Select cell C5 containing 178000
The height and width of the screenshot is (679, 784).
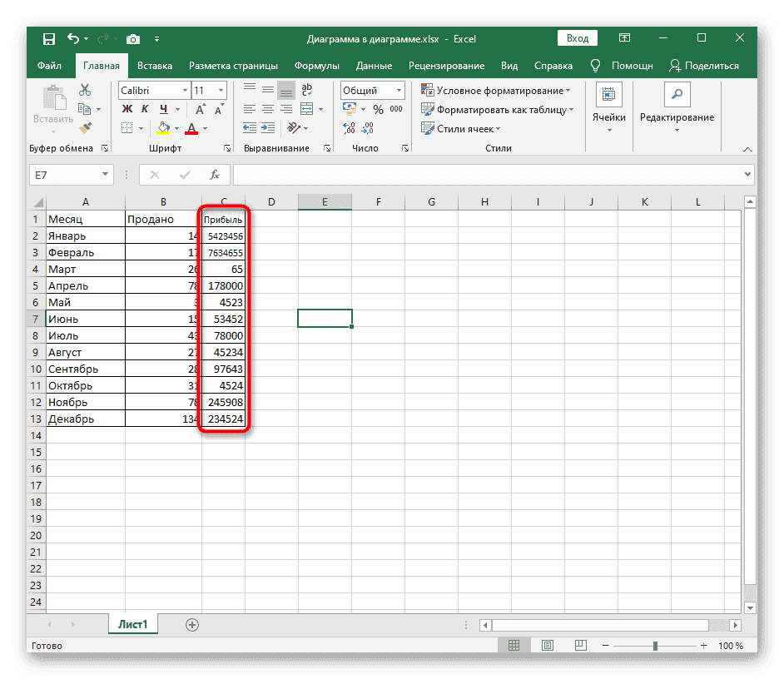click(x=224, y=285)
